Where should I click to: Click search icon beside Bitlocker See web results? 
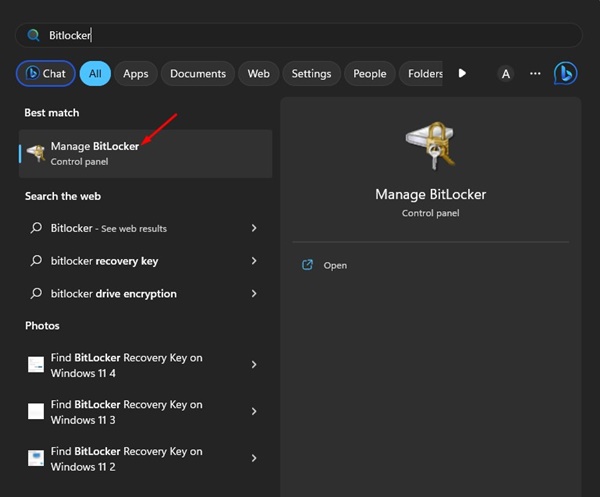[36, 228]
